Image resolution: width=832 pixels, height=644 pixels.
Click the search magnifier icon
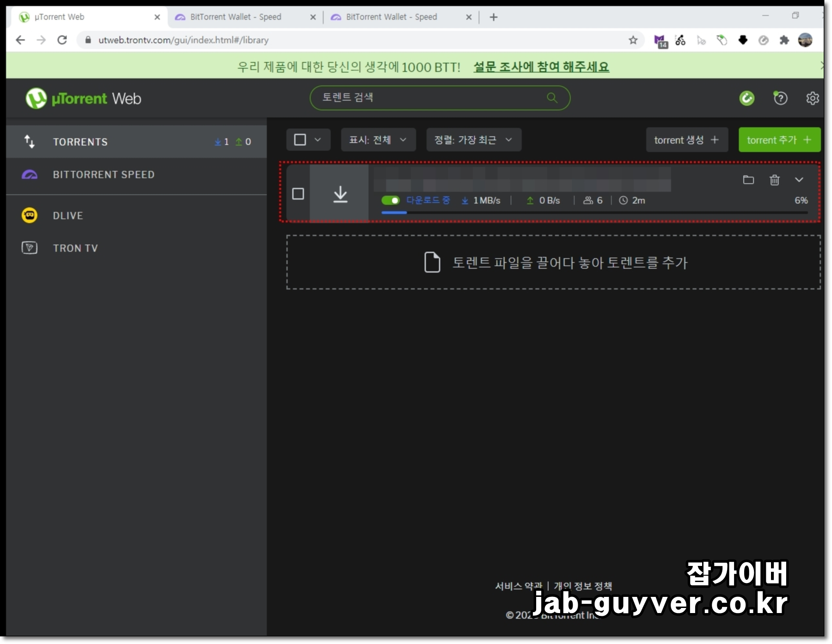pyautogui.click(x=552, y=97)
